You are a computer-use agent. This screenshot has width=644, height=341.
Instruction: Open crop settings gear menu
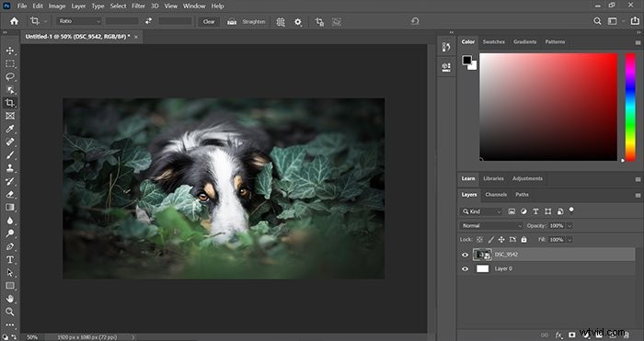point(298,22)
